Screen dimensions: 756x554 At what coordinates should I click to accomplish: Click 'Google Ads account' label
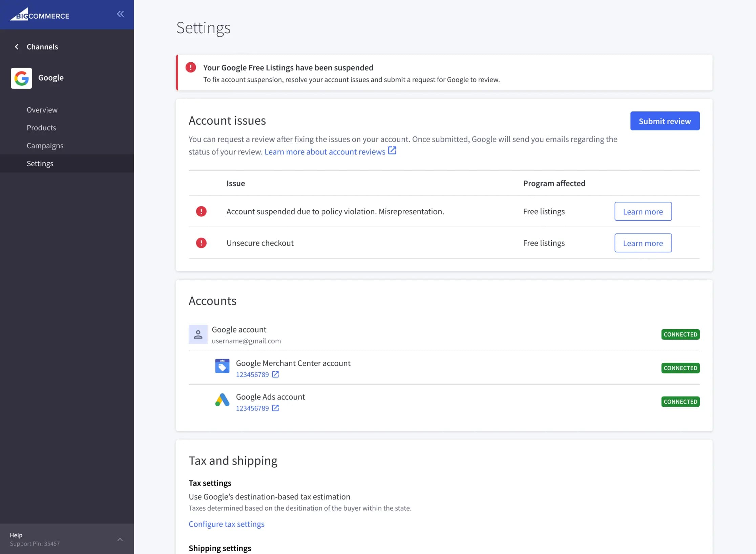click(x=271, y=397)
